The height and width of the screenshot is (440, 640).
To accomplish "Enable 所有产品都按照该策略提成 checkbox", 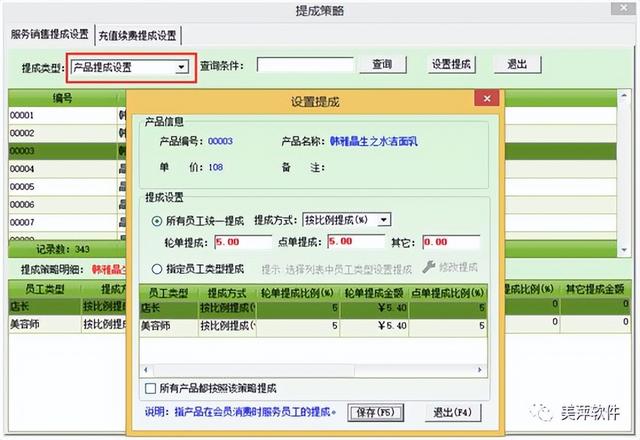I will (151, 388).
